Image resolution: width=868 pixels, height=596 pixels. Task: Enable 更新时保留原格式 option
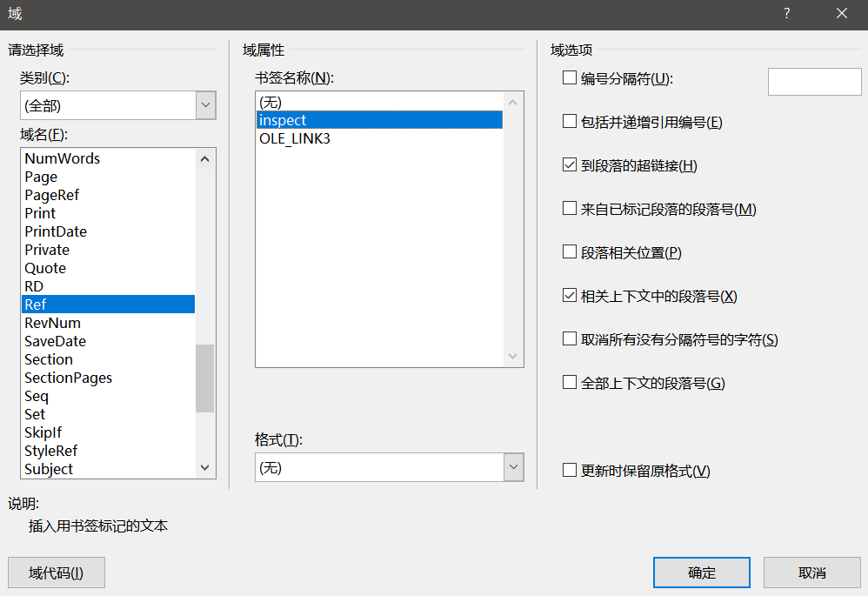point(569,471)
